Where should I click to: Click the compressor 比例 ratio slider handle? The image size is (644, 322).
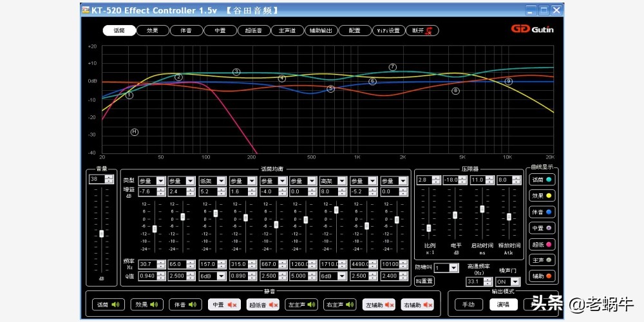coord(429,228)
